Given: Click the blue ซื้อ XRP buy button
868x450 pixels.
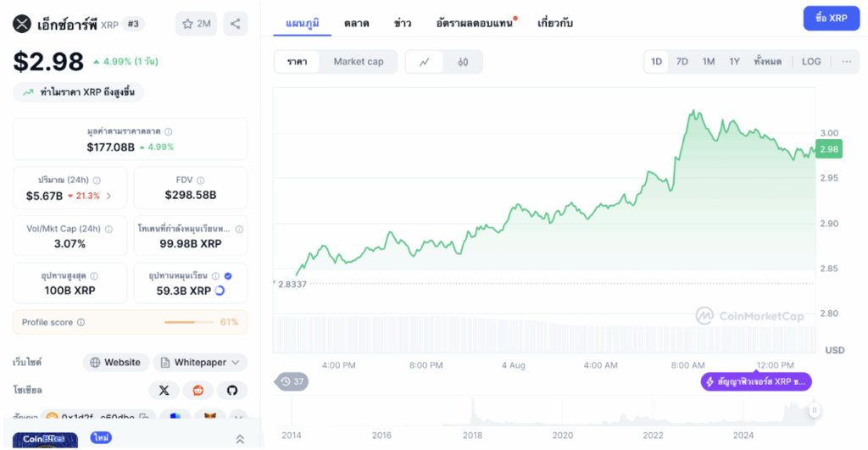Looking at the screenshot, I should coord(831,18).
